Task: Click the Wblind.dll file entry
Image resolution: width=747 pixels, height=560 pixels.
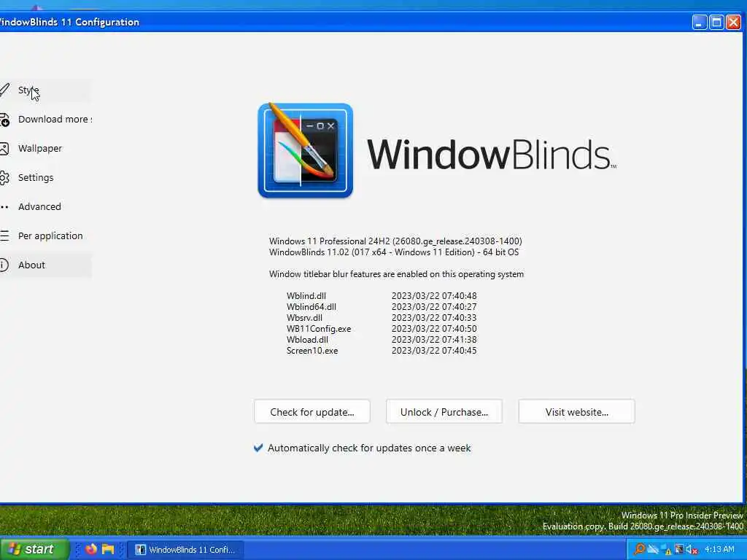Action: 306,296
